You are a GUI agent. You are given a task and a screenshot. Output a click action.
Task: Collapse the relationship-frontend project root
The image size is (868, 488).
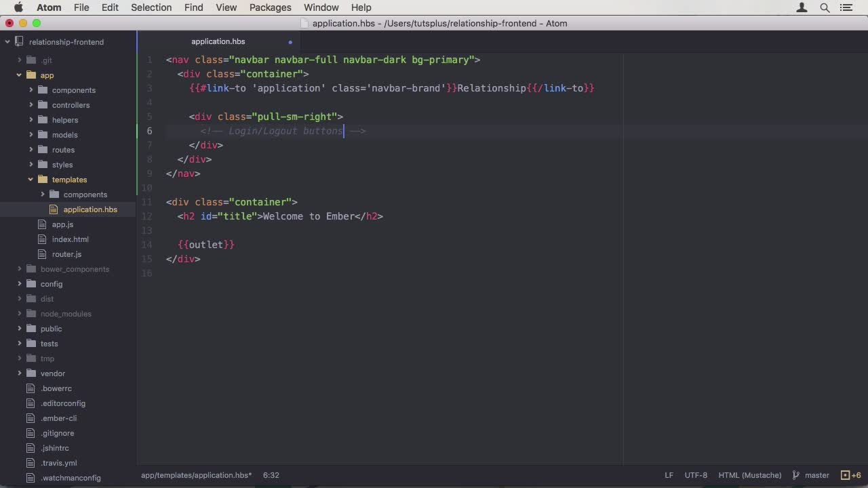[7, 42]
